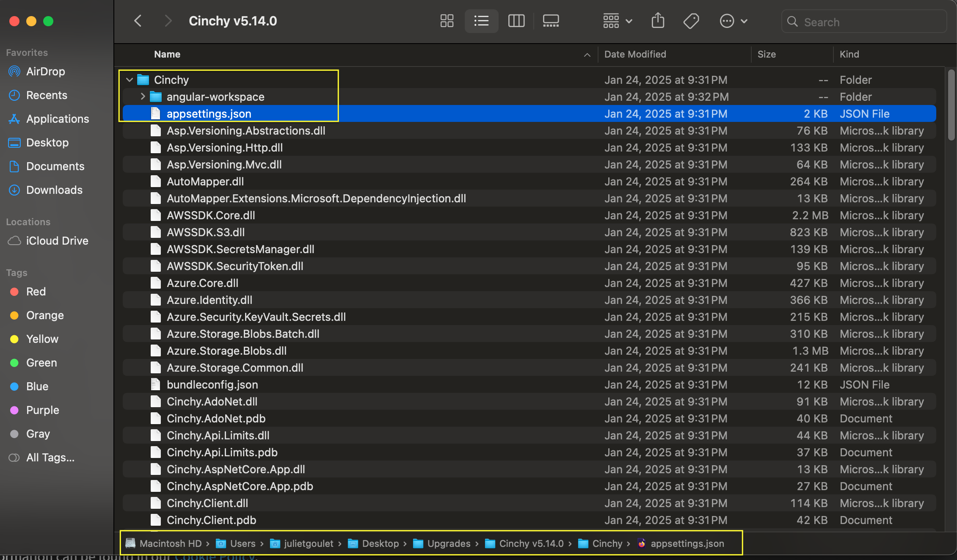
Task: Go back using the left chevron
Action: [138, 21]
